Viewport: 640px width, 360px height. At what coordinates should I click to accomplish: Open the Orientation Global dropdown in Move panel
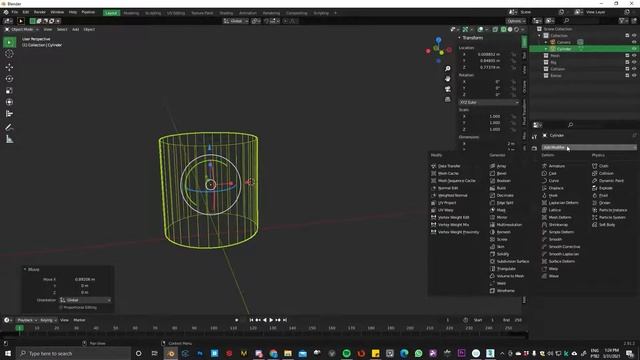[x=85, y=300]
